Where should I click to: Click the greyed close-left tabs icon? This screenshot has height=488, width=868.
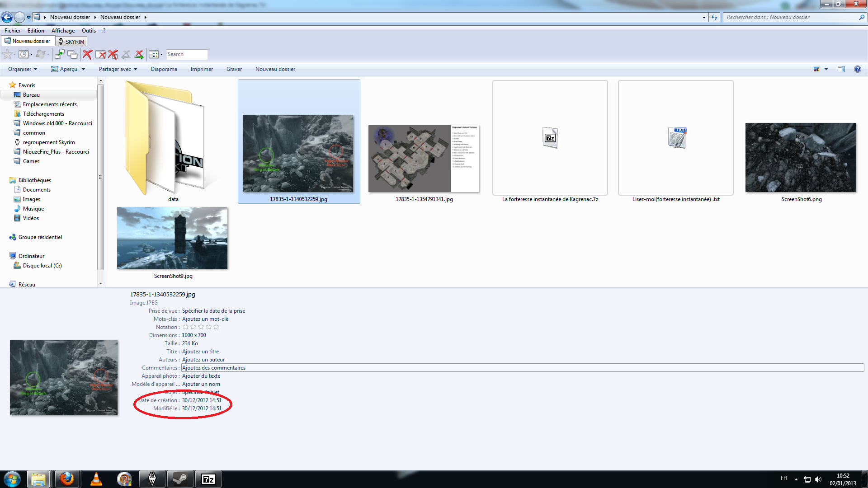click(126, 55)
